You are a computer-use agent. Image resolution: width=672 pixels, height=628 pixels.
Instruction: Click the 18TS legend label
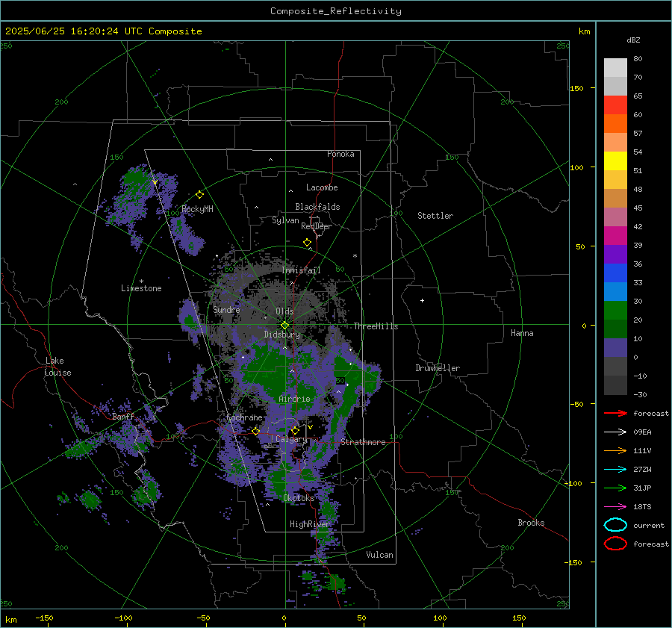point(642,507)
